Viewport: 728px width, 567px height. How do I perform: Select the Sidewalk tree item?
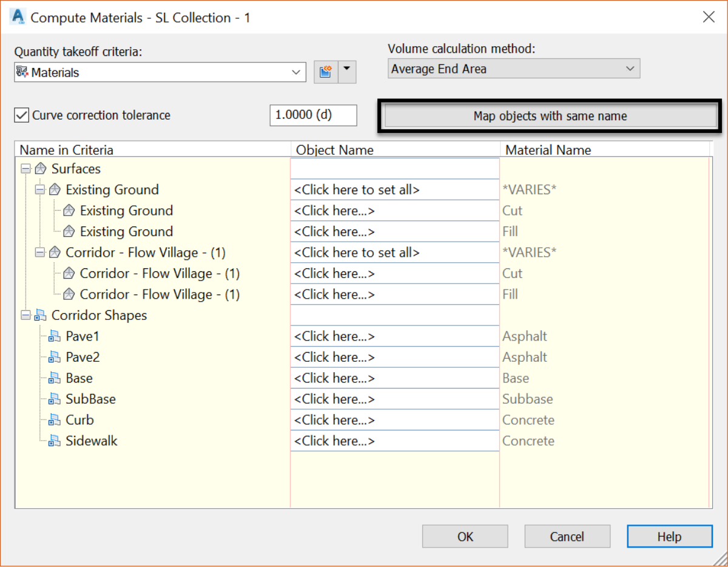pos(92,441)
